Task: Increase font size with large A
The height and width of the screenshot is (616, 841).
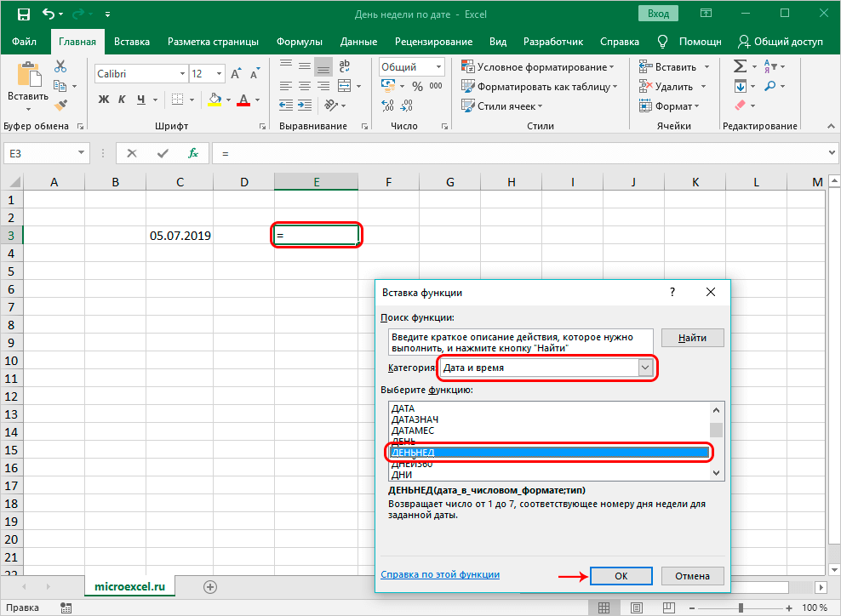Action: click(236, 73)
